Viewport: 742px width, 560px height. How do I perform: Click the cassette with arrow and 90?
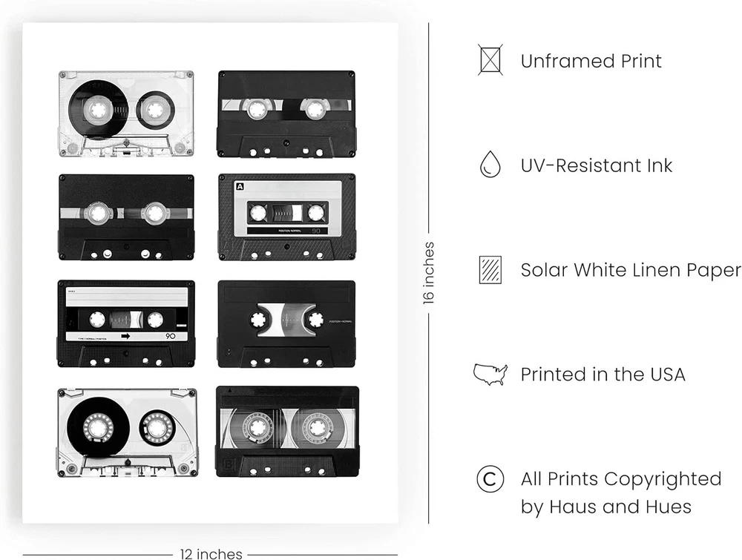coord(126,323)
